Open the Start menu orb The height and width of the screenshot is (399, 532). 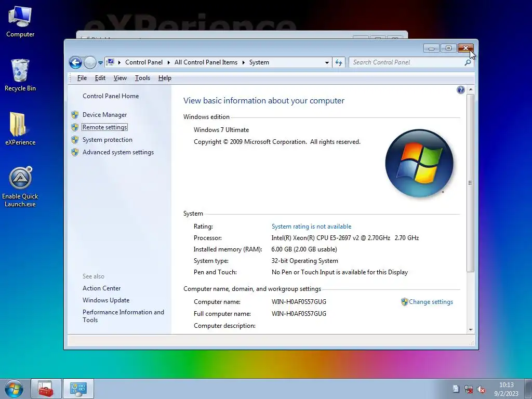tap(14, 389)
